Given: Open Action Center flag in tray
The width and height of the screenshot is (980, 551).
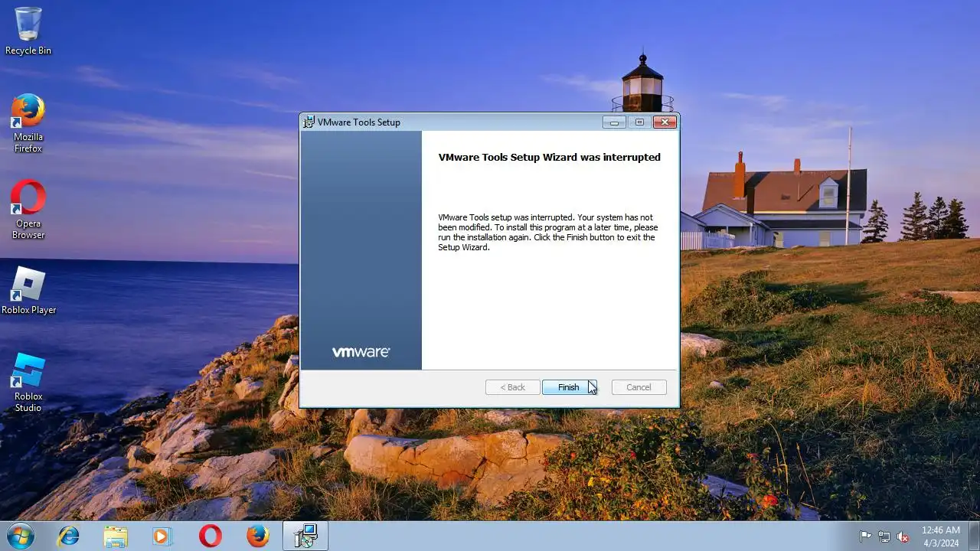Looking at the screenshot, I should point(866,536).
